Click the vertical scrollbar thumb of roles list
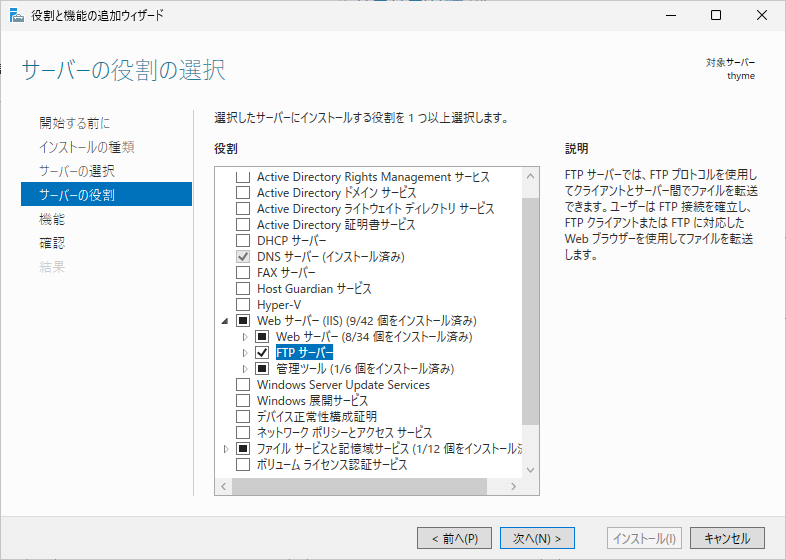Viewport: 786px width, 560px height. click(530, 311)
